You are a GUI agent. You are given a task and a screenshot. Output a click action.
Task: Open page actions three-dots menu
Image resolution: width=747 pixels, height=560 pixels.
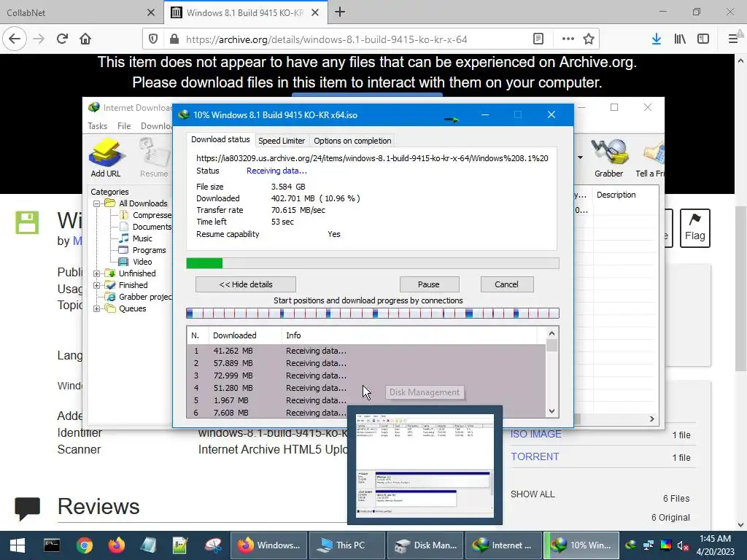[568, 39]
